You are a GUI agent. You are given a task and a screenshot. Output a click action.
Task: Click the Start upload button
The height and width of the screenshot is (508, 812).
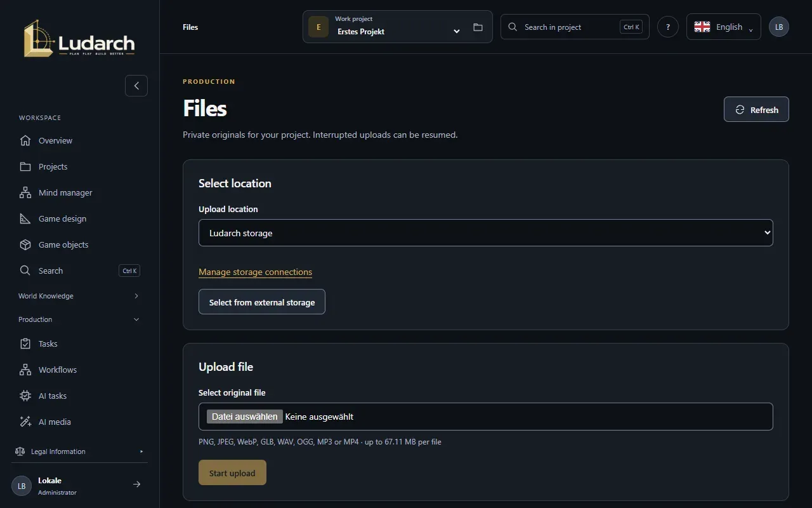click(x=232, y=472)
